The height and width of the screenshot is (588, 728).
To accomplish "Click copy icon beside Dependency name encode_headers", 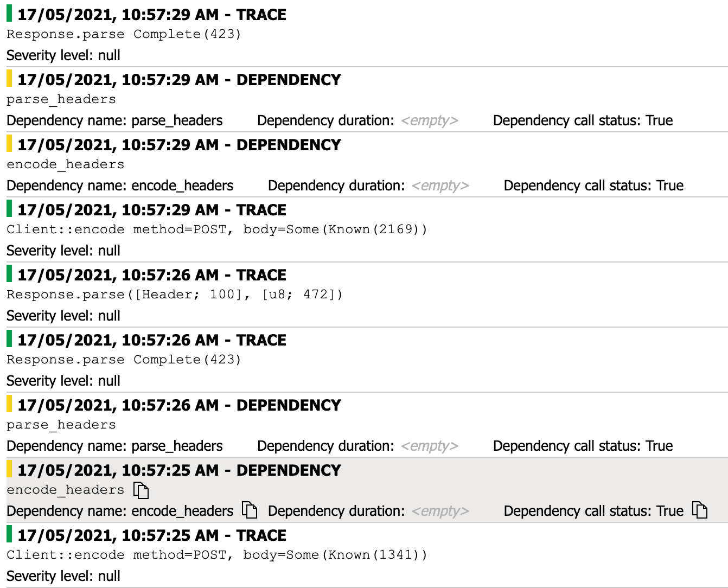I will coord(249,510).
